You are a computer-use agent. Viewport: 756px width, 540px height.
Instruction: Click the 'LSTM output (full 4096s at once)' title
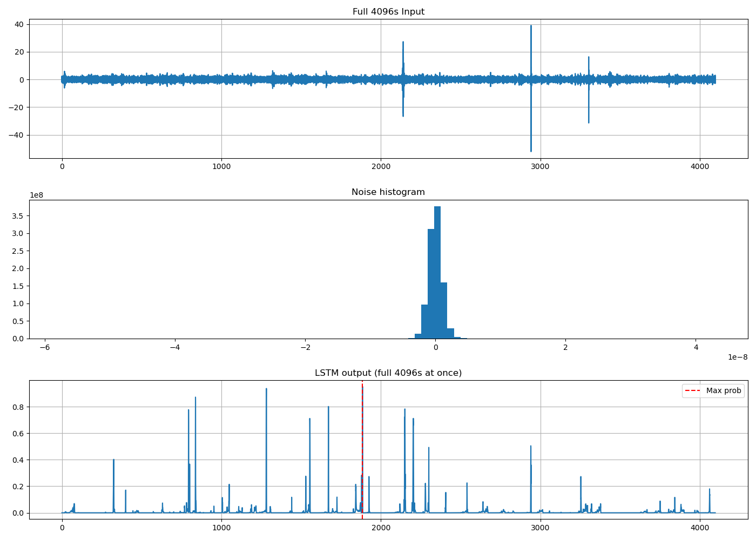click(x=388, y=373)
